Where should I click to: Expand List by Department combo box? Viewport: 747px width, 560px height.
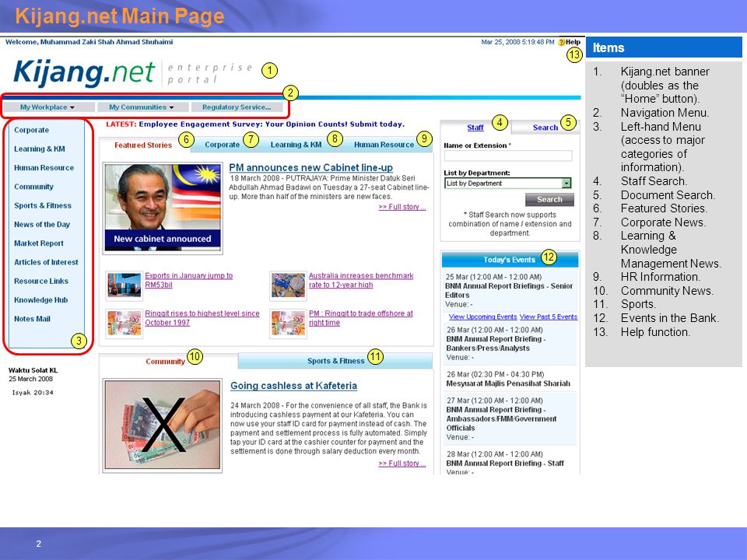point(508,184)
